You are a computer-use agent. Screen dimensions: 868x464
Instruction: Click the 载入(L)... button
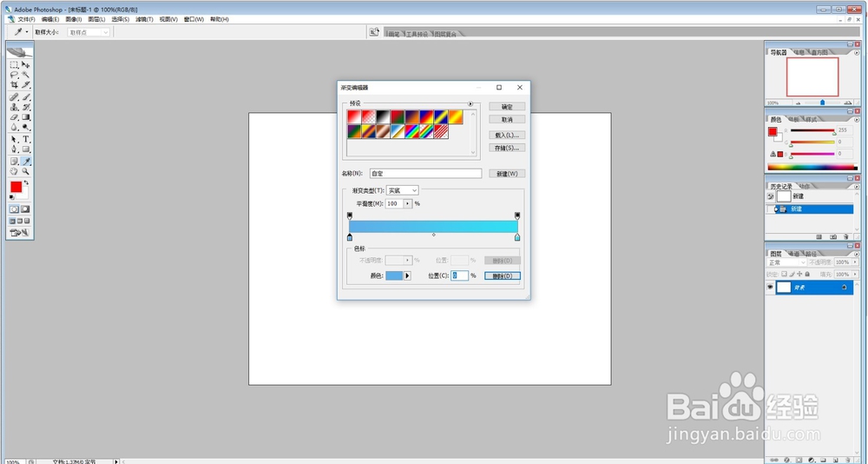(507, 135)
